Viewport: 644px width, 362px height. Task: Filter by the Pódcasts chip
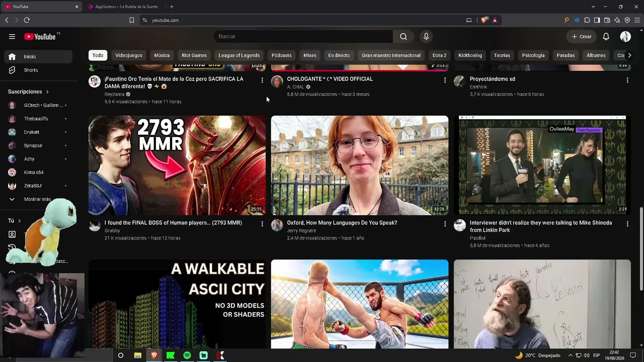[x=281, y=55]
